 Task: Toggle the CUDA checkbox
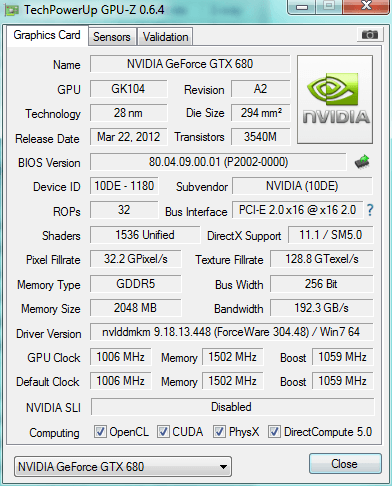[163, 432]
